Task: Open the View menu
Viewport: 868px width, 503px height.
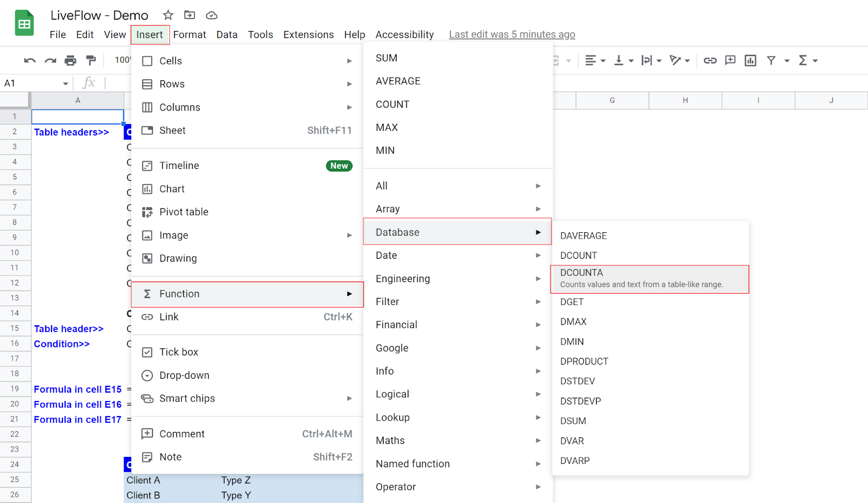Action: [x=115, y=35]
